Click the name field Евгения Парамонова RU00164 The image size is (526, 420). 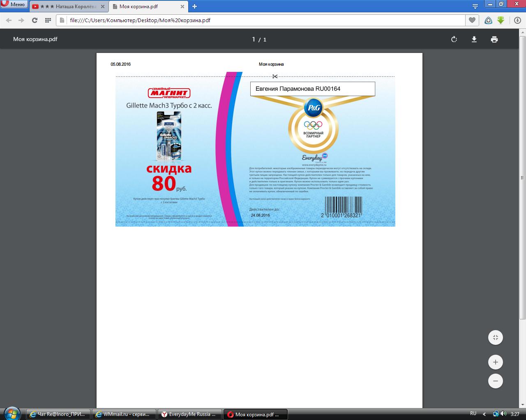(x=313, y=89)
